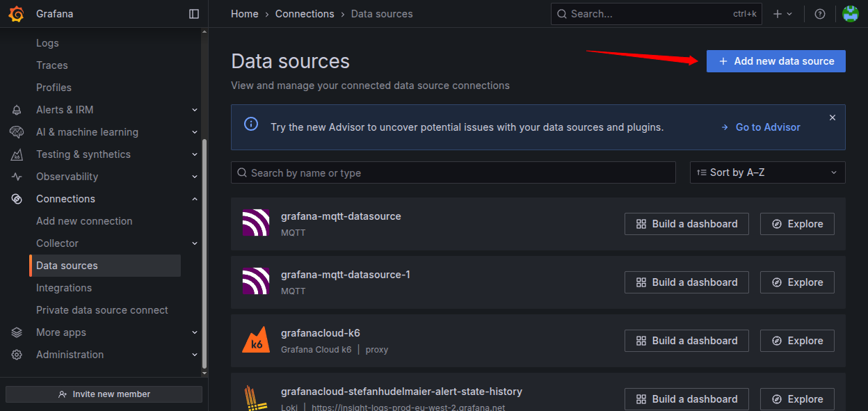Click the grafana-mqtt-datasource-1 MQTT logo
Image resolution: width=868 pixels, height=411 pixels.
(x=256, y=282)
